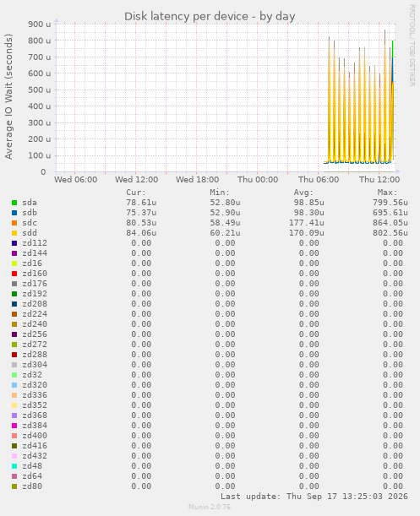420x516 pixels.
Task: Select the sdd device label
Action: [30, 232]
